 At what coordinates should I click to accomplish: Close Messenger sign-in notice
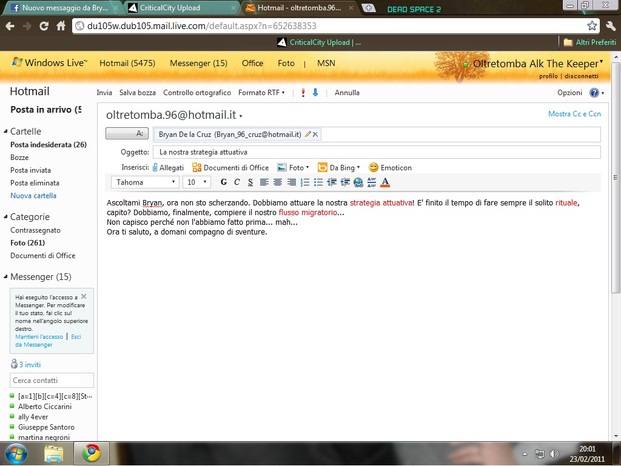coord(84,296)
